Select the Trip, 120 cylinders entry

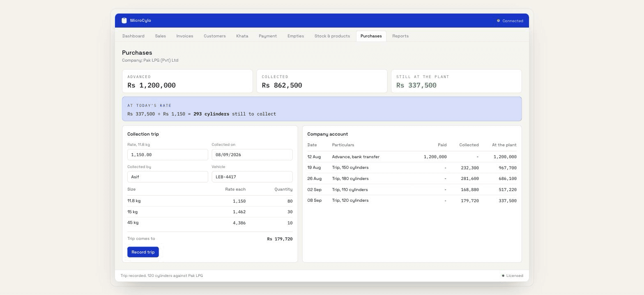[x=412, y=201]
